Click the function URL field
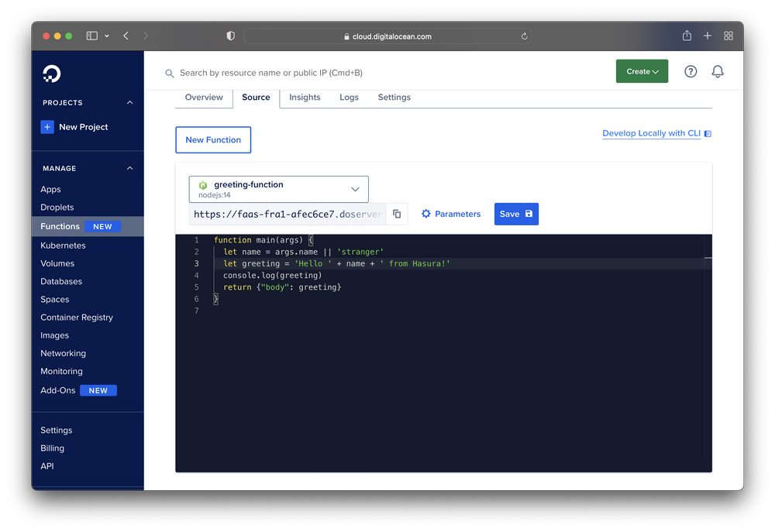The width and height of the screenshot is (775, 532). click(287, 214)
